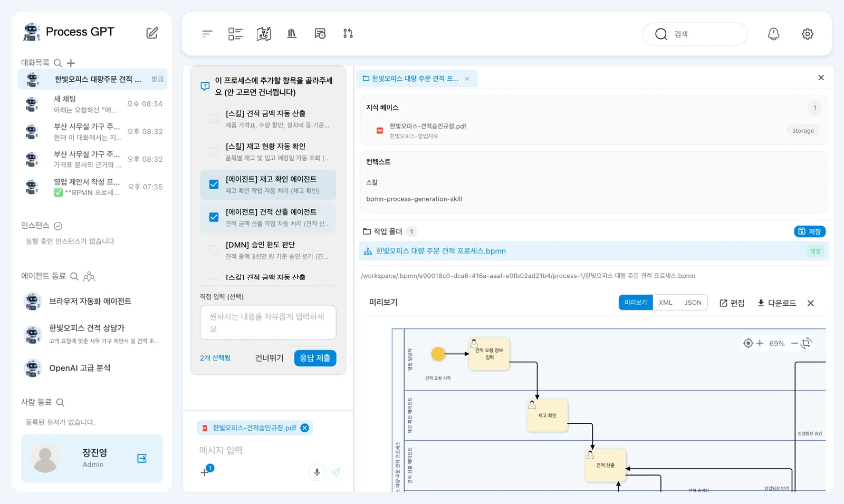Image resolution: width=844 pixels, height=504 pixels.
Task: Click the paper plane send message icon
Action: point(336,472)
